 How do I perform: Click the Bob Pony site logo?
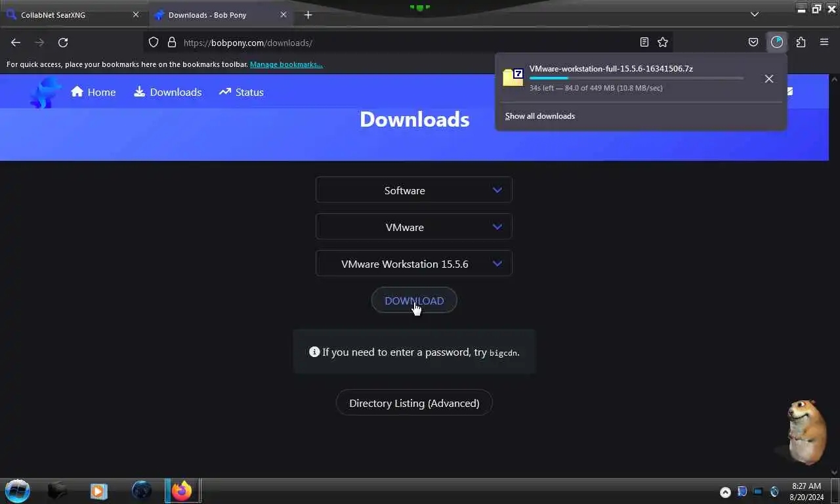(45, 93)
